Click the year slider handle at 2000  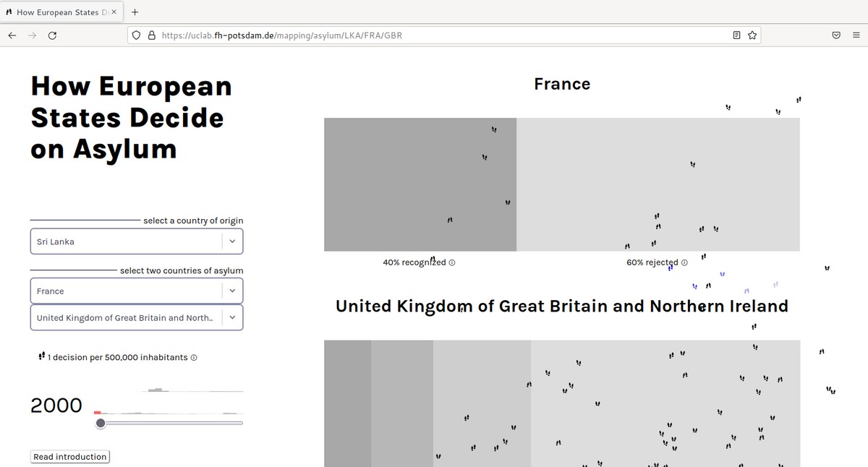(x=101, y=423)
